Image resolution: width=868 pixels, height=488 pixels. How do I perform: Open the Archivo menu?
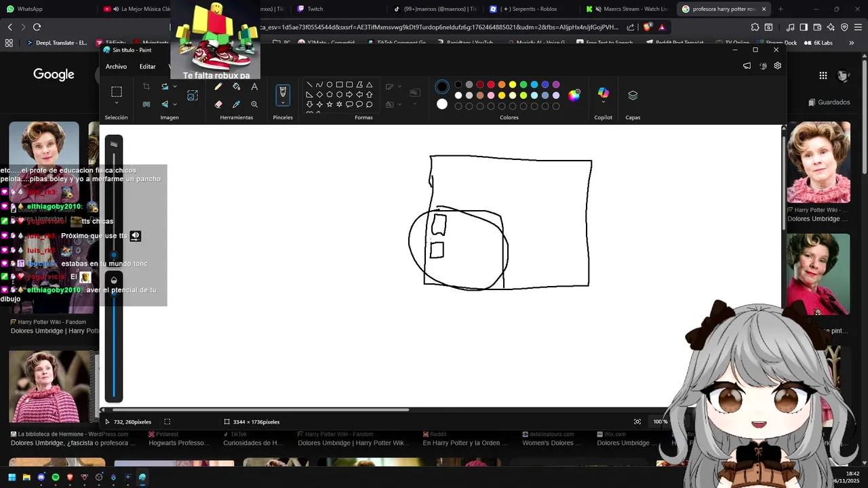(x=116, y=66)
